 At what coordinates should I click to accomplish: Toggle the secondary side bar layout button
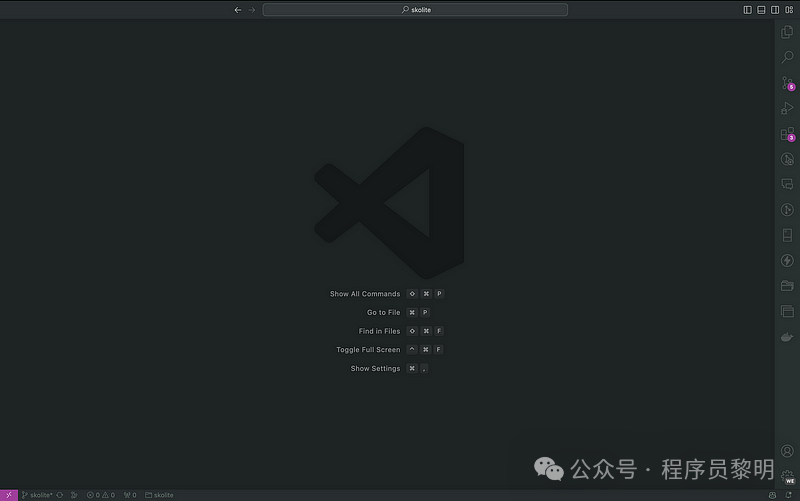click(775, 10)
